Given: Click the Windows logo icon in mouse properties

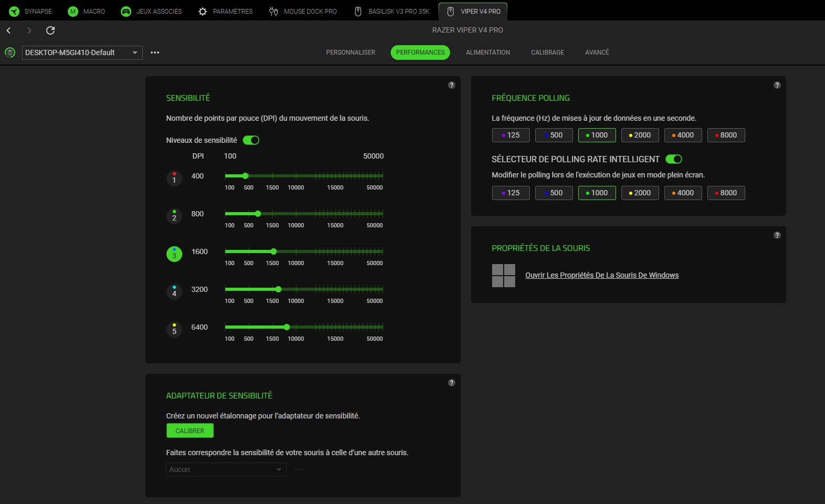Looking at the screenshot, I should pyautogui.click(x=503, y=276).
